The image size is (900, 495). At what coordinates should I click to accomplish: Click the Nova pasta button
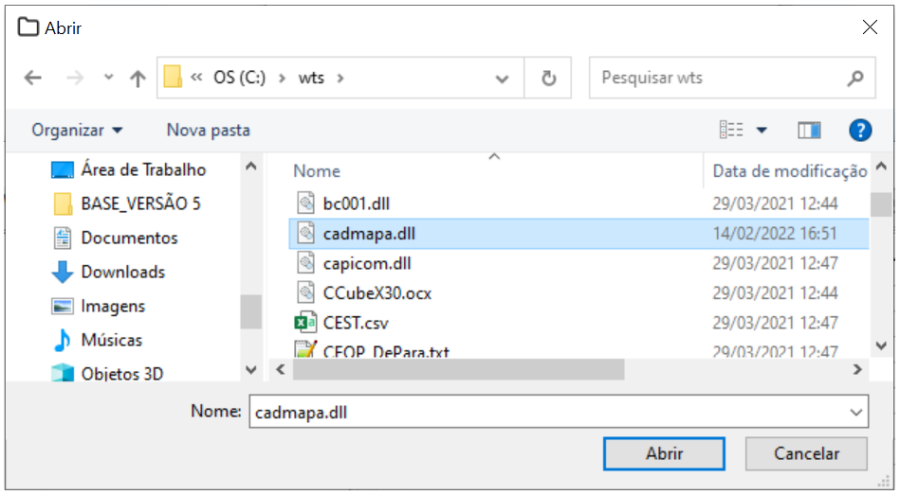click(x=208, y=130)
